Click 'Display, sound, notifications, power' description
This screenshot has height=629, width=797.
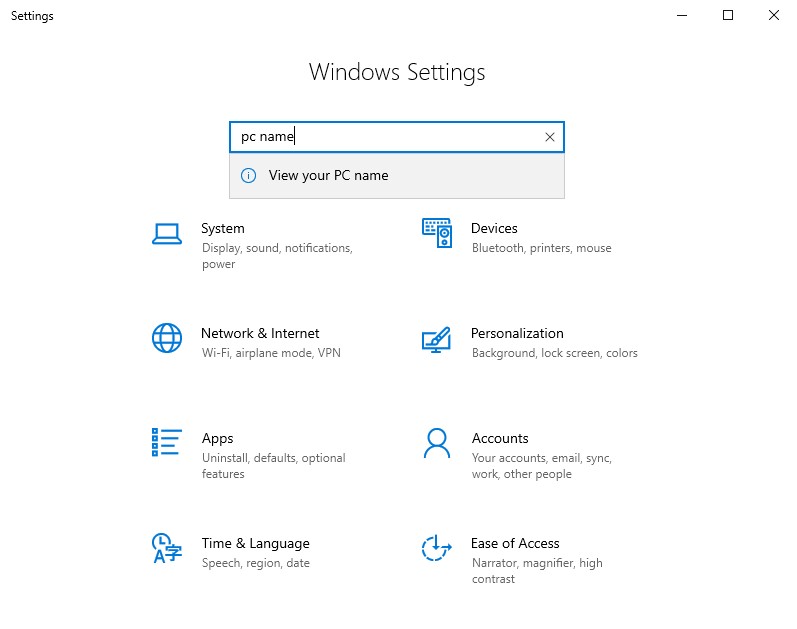278,256
